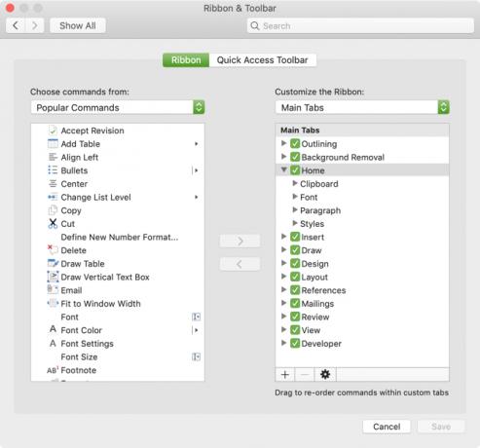Screen dimensions: 480x448
Task: Disable the Mailings tab checkbox
Action: (295, 303)
